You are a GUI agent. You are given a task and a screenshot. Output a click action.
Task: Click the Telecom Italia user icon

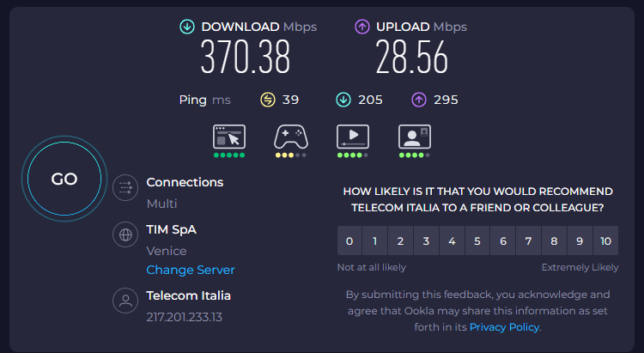coord(126,301)
